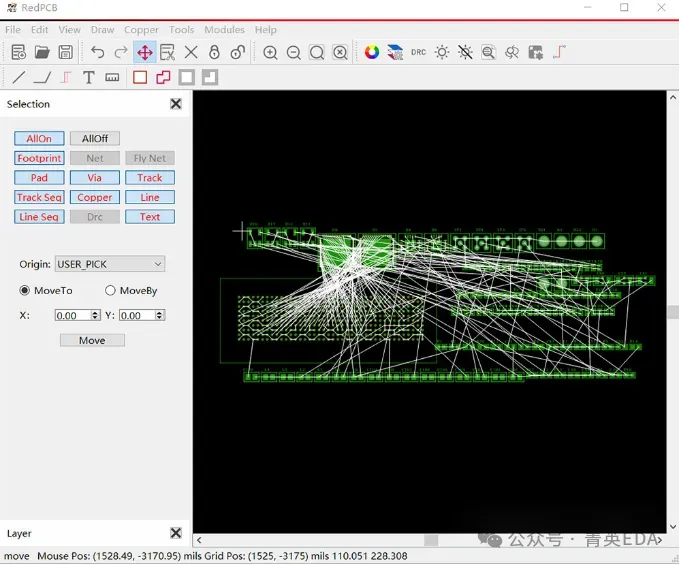Click the delete X tool icon
The height and width of the screenshot is (565, 679).
191,52
